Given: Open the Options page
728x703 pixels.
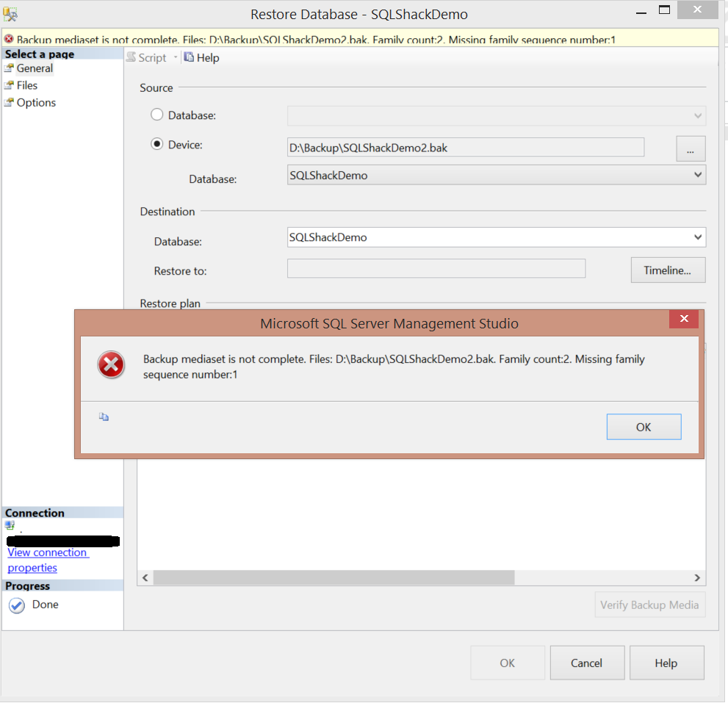Looking at the screenshot, I should (x=36, y=103).
